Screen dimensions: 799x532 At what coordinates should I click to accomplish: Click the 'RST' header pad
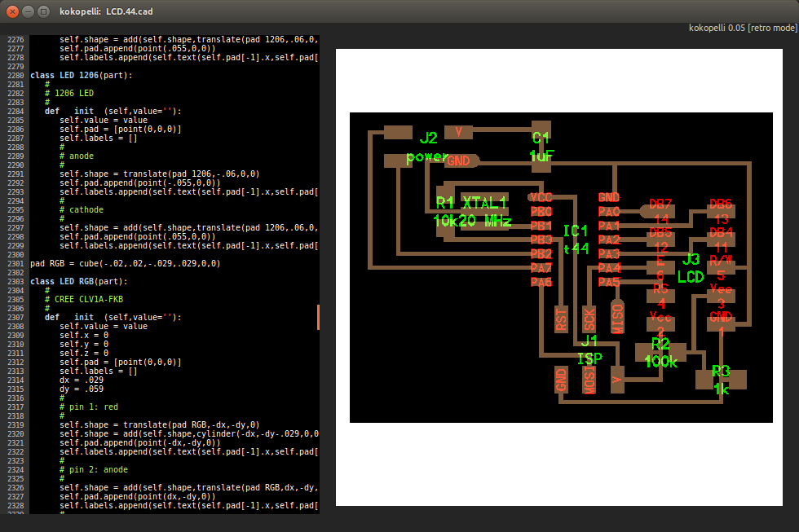(x=561, y=319)
